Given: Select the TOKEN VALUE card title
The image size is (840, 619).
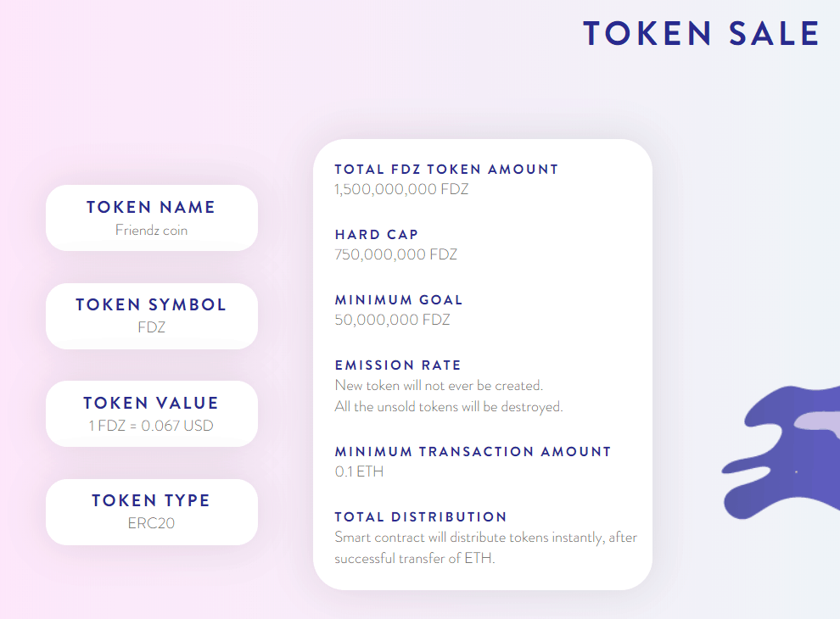Looking at the screenshot, I should click(x=151, y=403).
